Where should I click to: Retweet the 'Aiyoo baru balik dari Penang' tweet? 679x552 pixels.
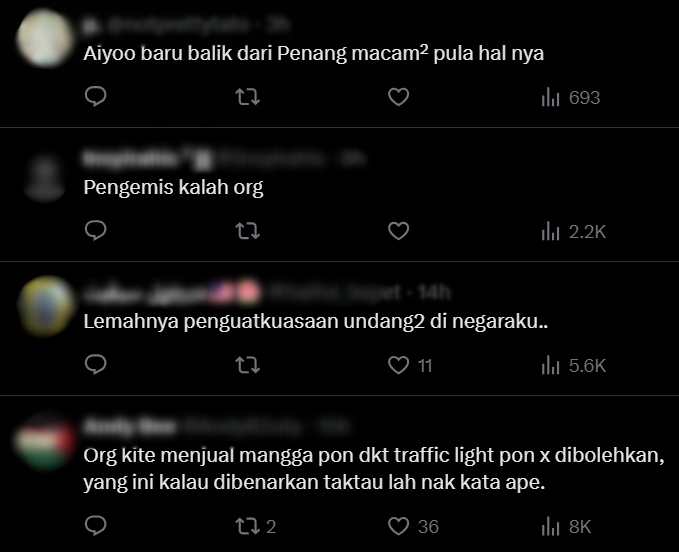[247, 97]
